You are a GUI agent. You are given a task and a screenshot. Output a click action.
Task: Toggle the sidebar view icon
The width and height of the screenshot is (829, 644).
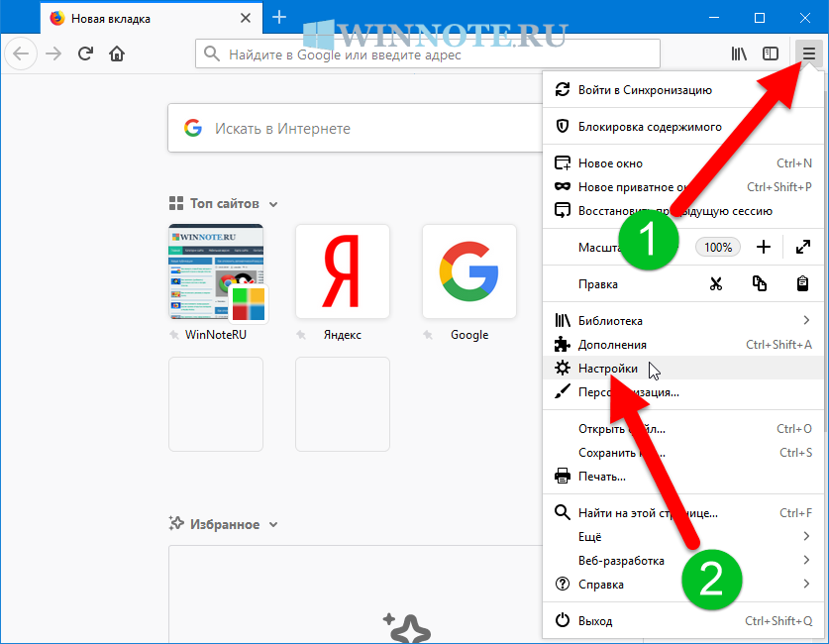click(x=770, y=54)
